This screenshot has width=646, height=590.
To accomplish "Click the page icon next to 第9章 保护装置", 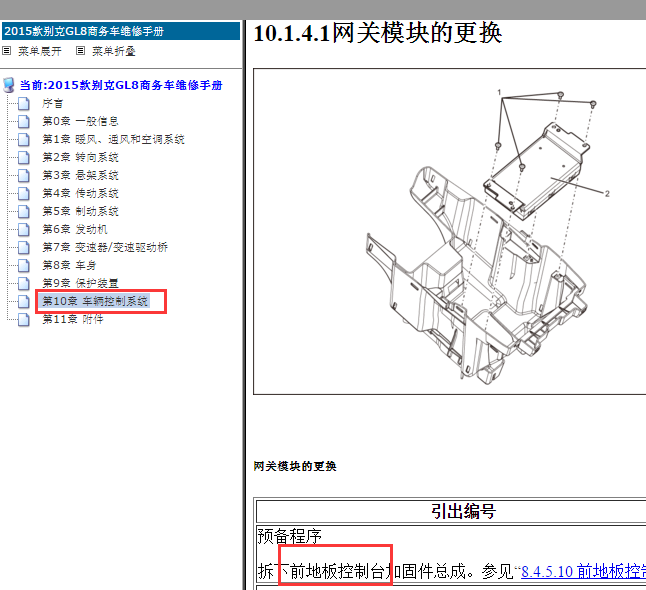I will click(x=24, y=283).
